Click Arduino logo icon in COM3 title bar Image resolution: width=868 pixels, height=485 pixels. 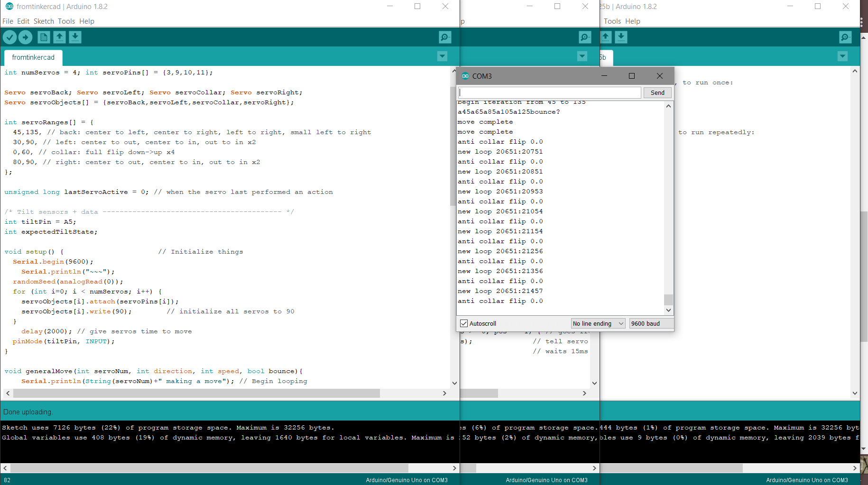[x=465, y=76]
